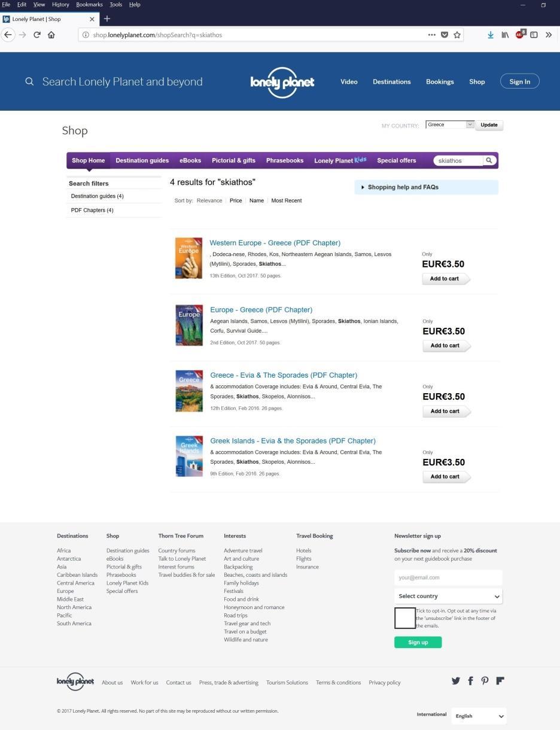Open Lonely Planet Facebook page icon
Image resolution: width=560 pixels, height=730 pixels.
470,681
